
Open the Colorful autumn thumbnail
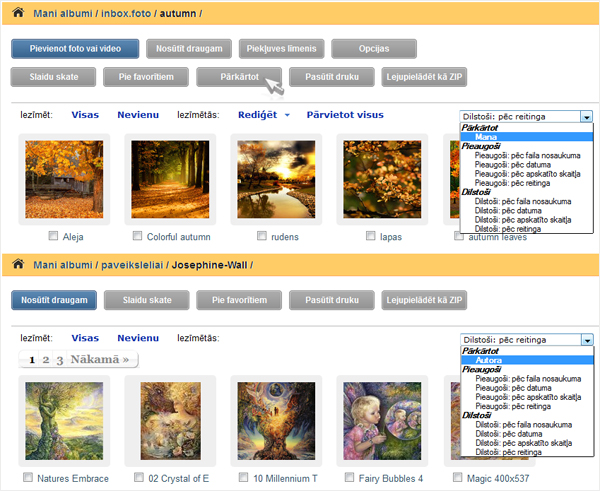(x=170, y=179)
